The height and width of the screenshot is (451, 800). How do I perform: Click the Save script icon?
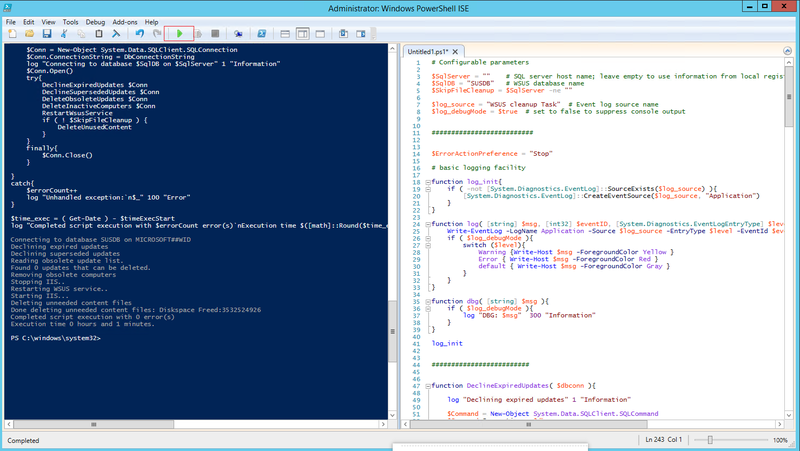[46, 33]
